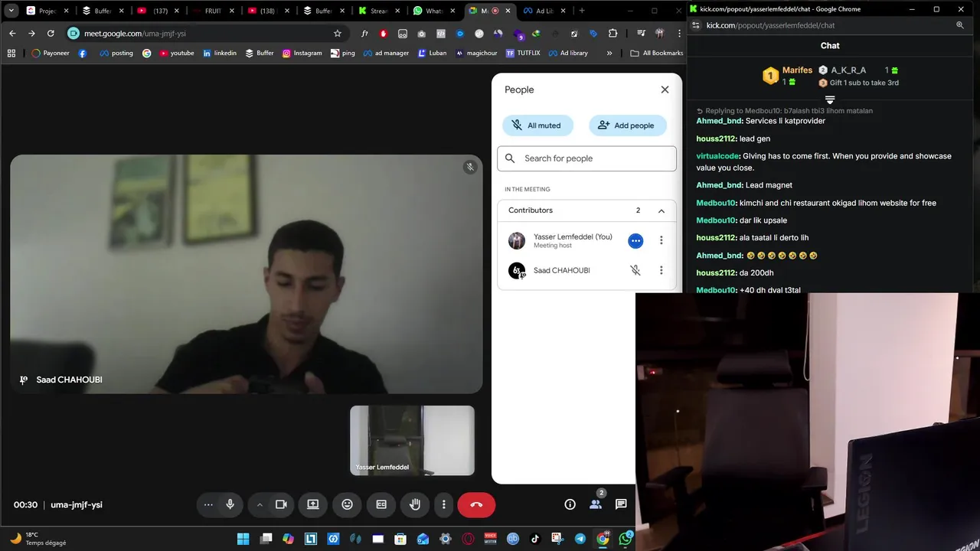The image size is (980, 551).
Task: Focus the Search for people field
Action: (x=587, y=158)
